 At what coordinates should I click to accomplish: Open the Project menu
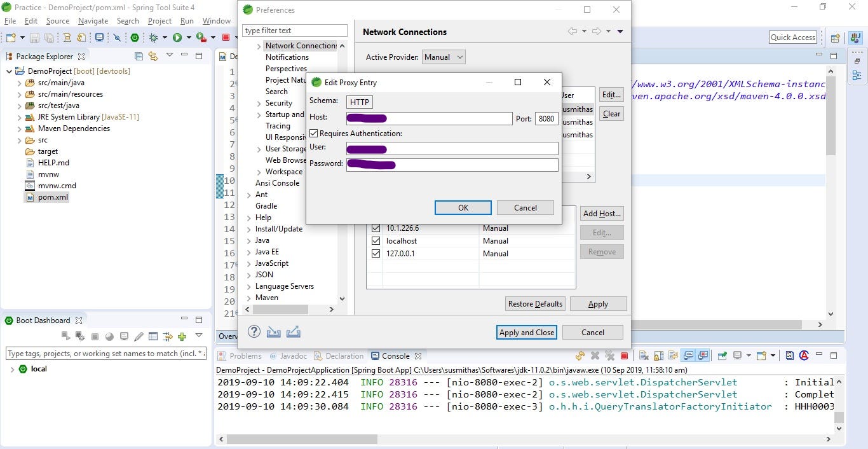click(159, 21)
